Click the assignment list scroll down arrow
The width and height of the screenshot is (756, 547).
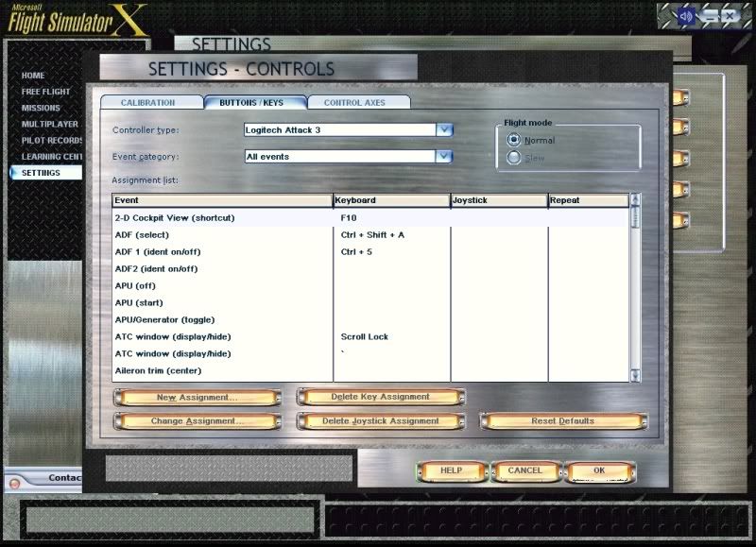(635, 375)
